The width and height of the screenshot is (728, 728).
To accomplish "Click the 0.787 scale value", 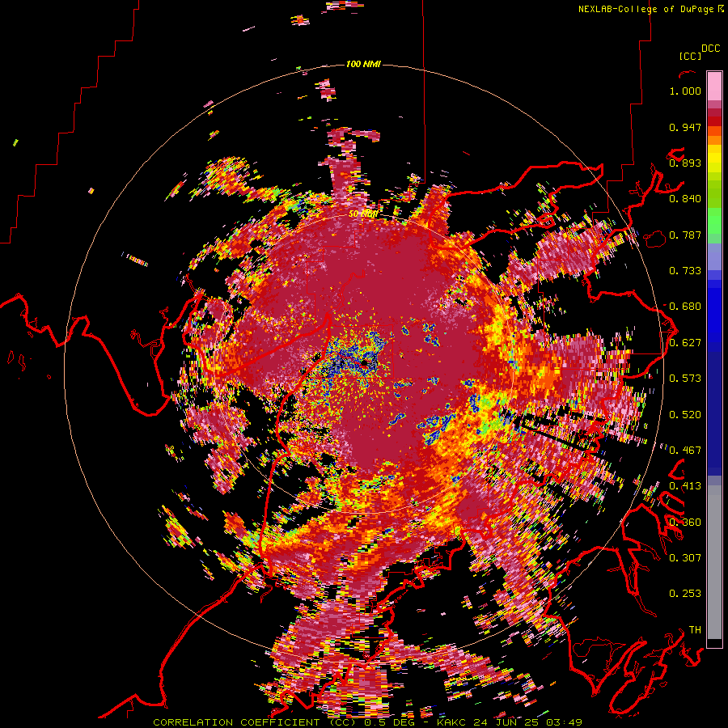I will coord(685,235).
